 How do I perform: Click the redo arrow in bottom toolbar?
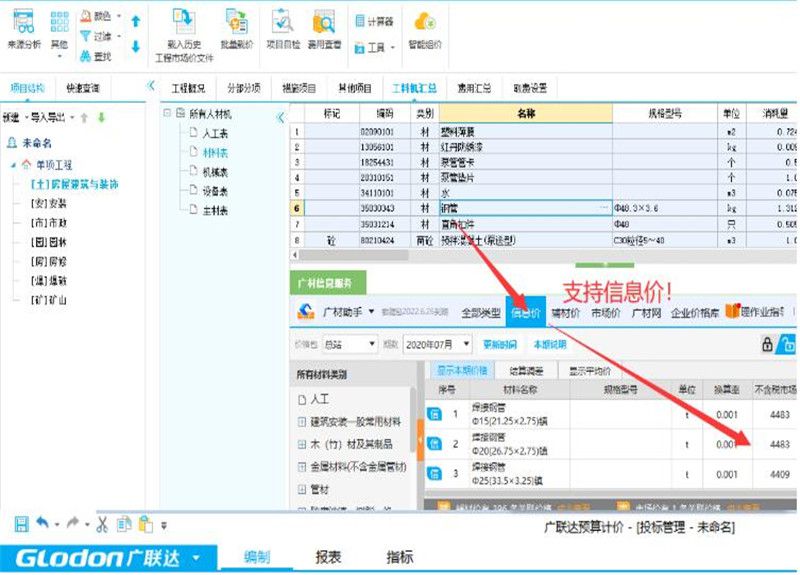point(73,523)
